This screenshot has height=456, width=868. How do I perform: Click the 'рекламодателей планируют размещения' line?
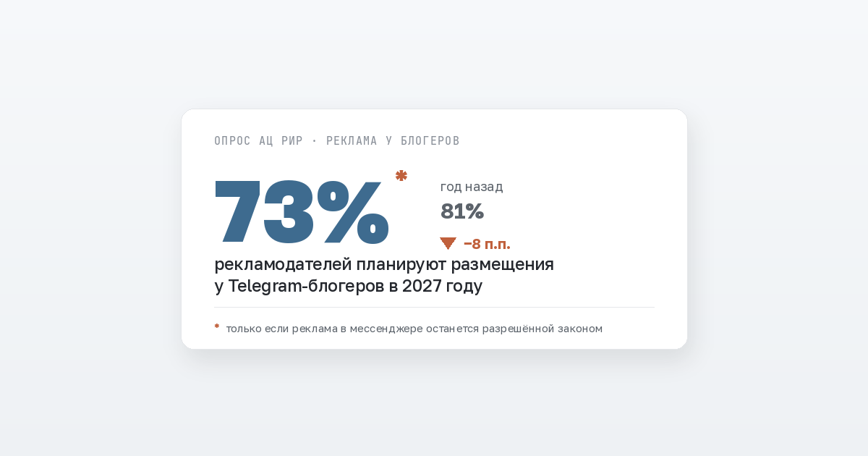click(x=384, y=265)
